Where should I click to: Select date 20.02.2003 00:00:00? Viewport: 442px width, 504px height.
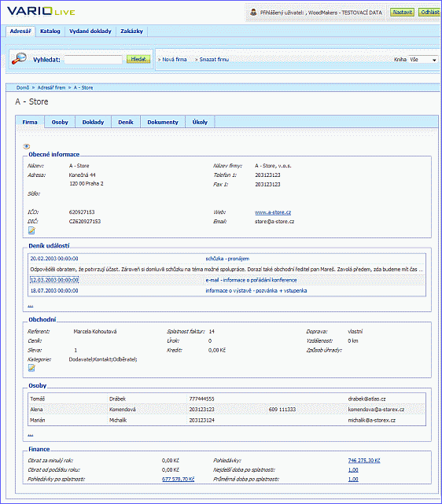54,259
